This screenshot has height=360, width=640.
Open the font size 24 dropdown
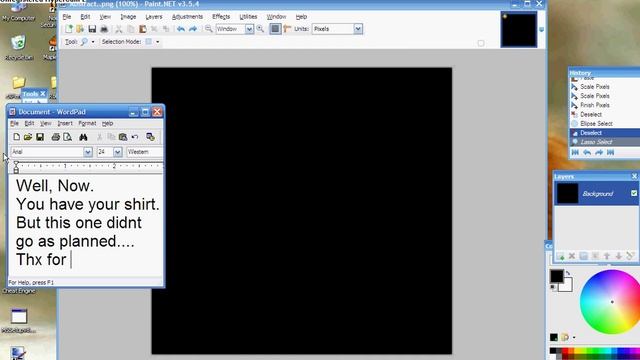click(118, 152)
